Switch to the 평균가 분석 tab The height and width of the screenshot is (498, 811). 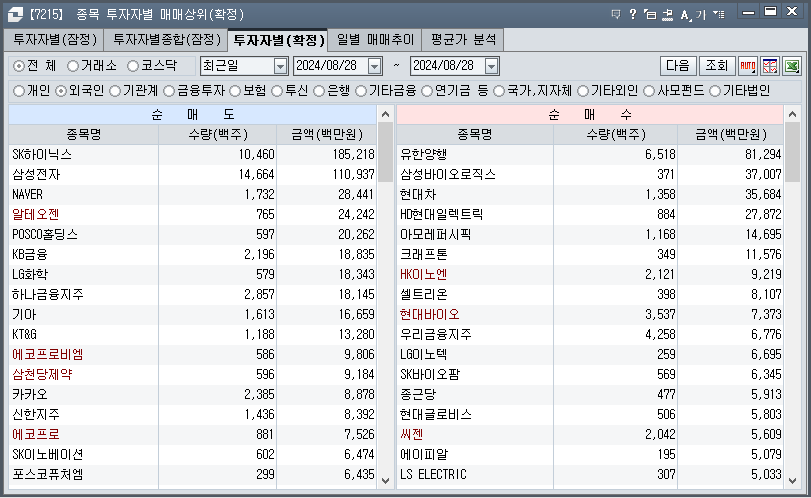463,40
